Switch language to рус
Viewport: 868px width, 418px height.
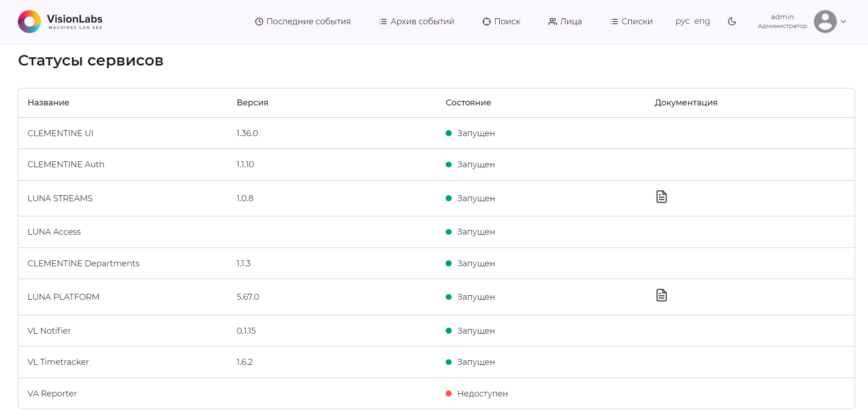(x=682, y=21)
